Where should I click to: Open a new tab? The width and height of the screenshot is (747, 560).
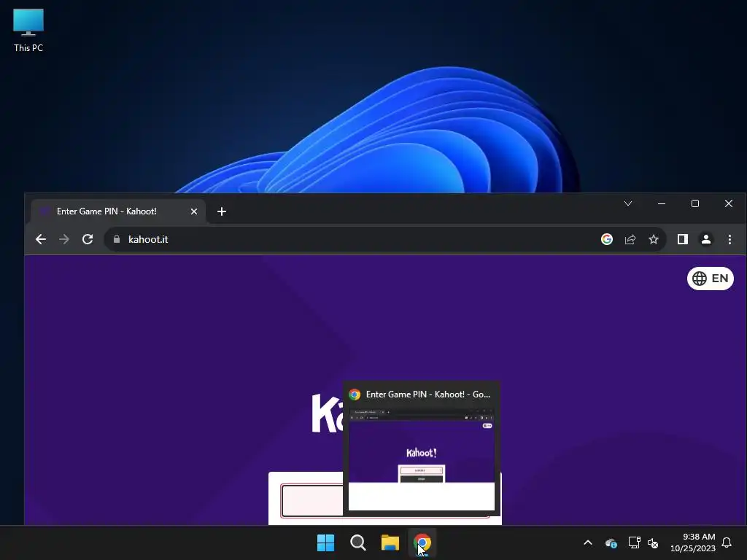pos(222,211)
